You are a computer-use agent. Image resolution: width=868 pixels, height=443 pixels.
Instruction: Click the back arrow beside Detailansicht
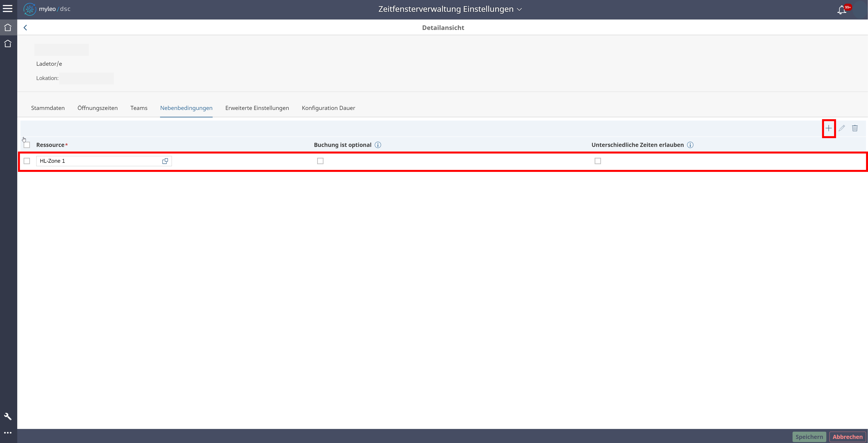coord(25,28)
